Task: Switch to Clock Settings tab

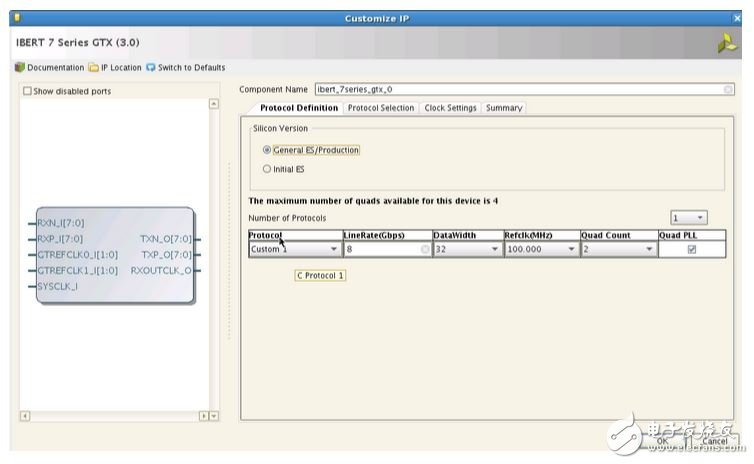Action: 450,108
